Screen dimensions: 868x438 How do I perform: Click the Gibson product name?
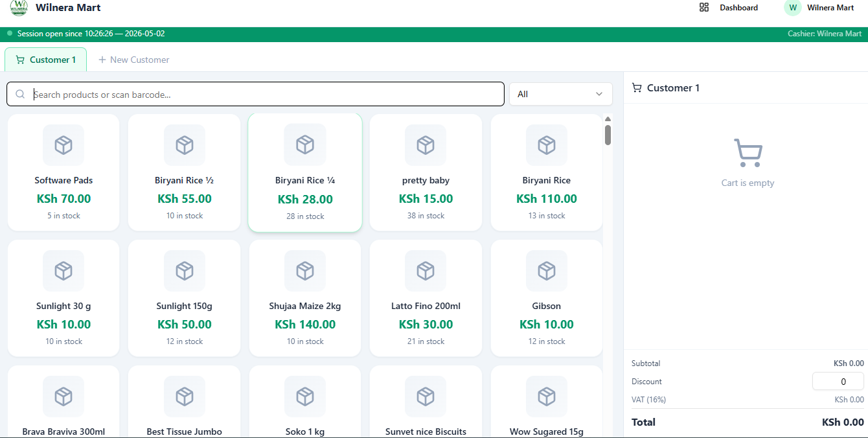point(547,306)
